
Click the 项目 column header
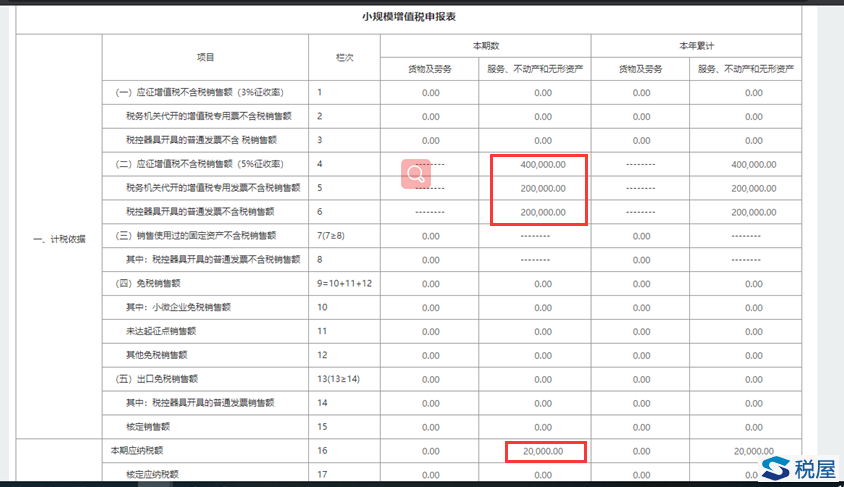coord(205,58)
